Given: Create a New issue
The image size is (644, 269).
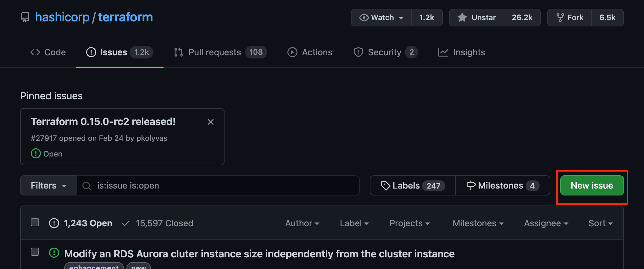Looking at the screenshot, I should 592,185.
